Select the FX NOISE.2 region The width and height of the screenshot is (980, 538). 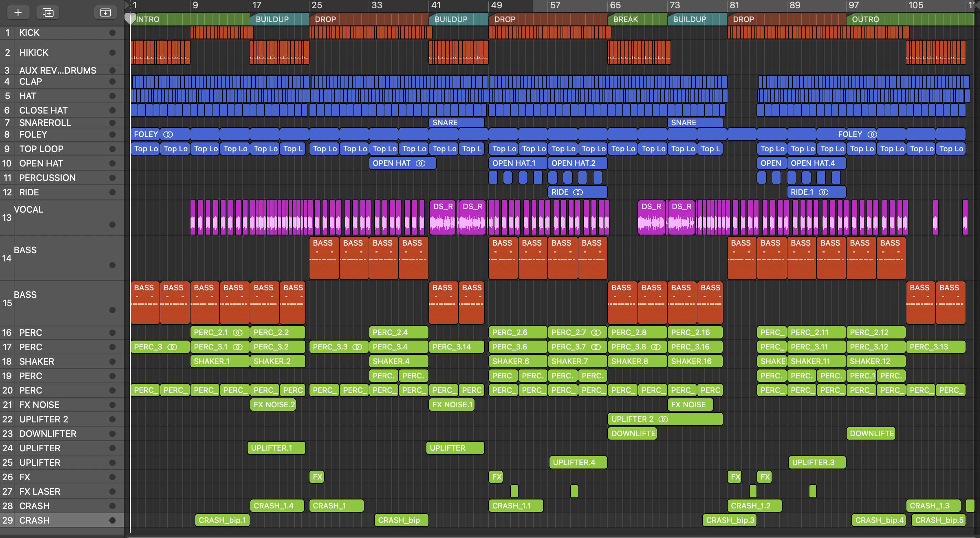point(273,405)
